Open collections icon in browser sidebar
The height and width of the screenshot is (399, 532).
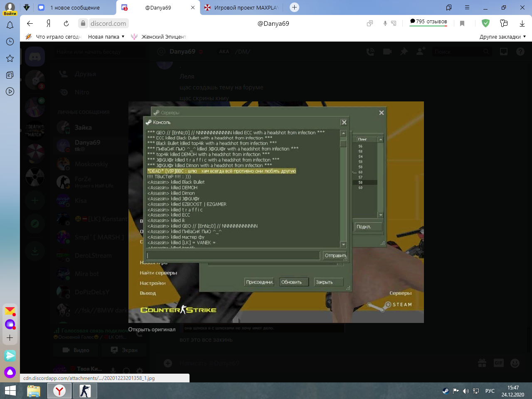point(10,75)
